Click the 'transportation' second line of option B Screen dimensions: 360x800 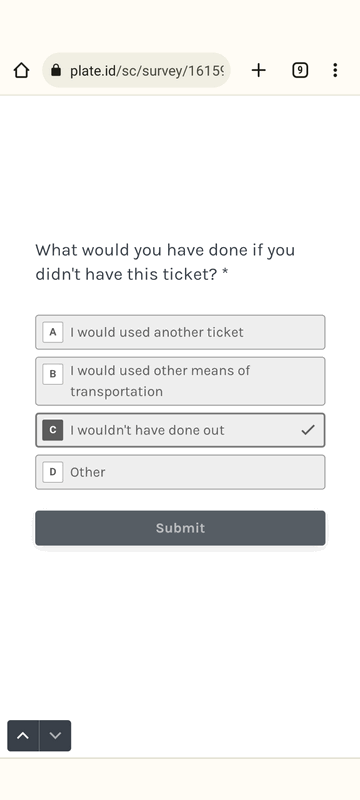[x=117, y=392]
